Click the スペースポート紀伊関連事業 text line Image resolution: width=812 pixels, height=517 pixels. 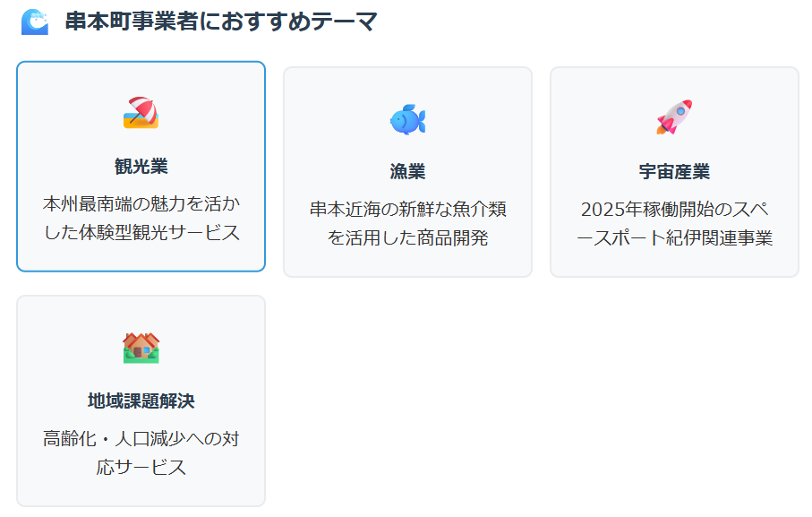pos(674,237)
